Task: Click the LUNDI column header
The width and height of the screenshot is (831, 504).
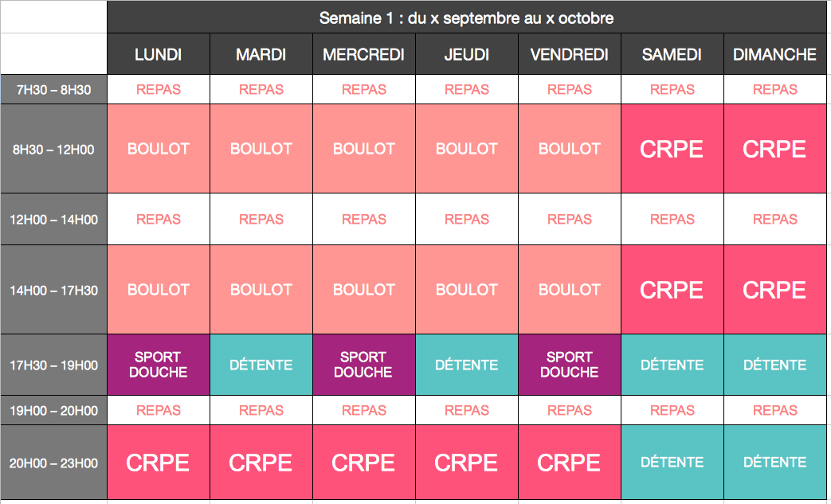Action: (x=159, y=54)
